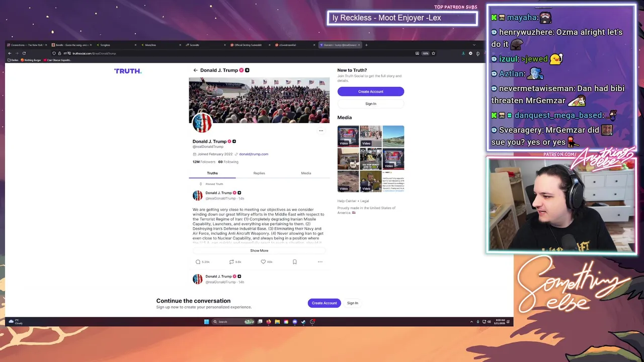Open the donaldjtrump.com link
This screenshot has width=644, height=362.
tap(254, 154)
